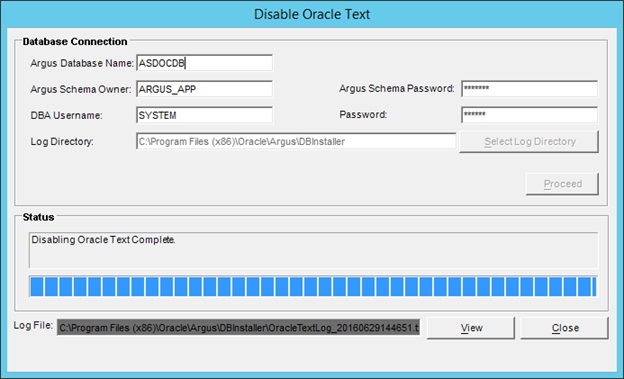Click the 'DBA Username:' label
This screenshot has height=379, width=624.
pyautogui.click(x=66, y=115)
